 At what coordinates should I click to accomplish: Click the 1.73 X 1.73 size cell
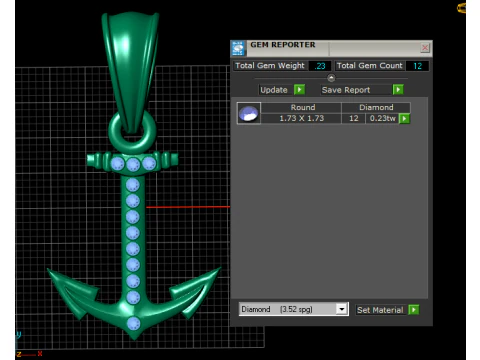(x=302, y=118)
